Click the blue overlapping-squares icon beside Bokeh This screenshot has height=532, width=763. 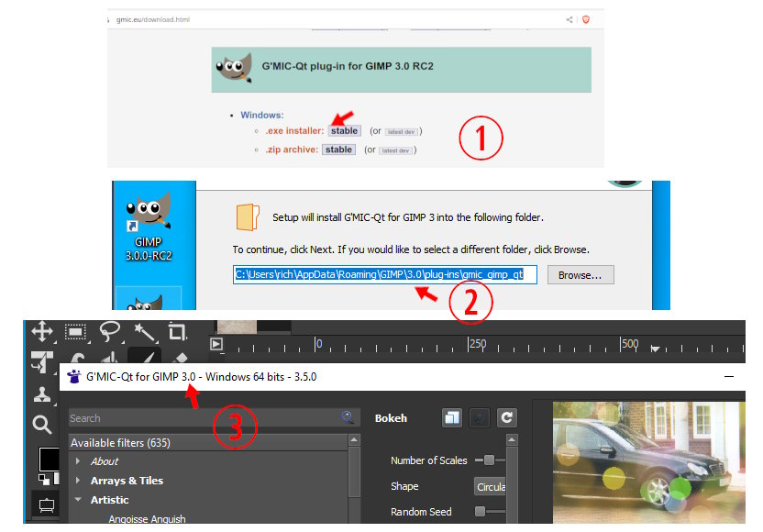(x=452, y=417)
